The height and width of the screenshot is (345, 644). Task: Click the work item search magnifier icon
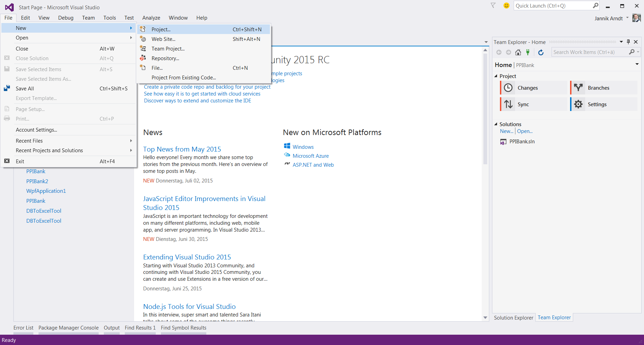pyautogui.click(x=632, y=52)
